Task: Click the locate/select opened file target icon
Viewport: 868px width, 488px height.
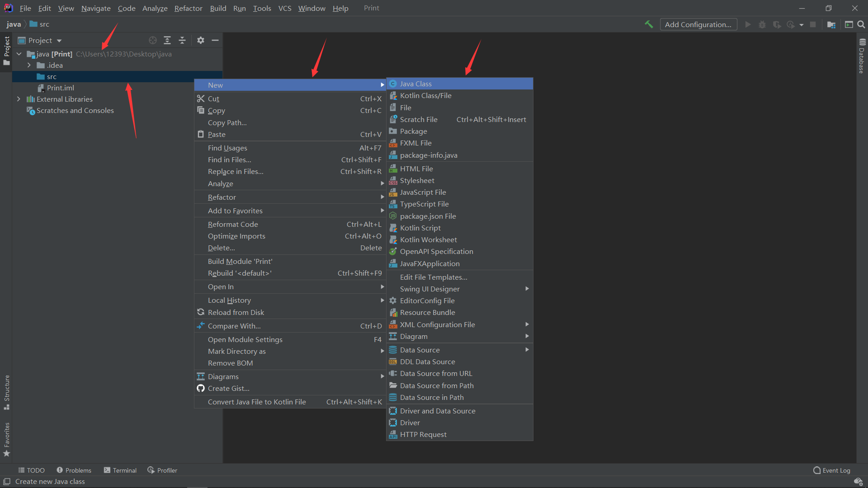Action: pos(153,40)
